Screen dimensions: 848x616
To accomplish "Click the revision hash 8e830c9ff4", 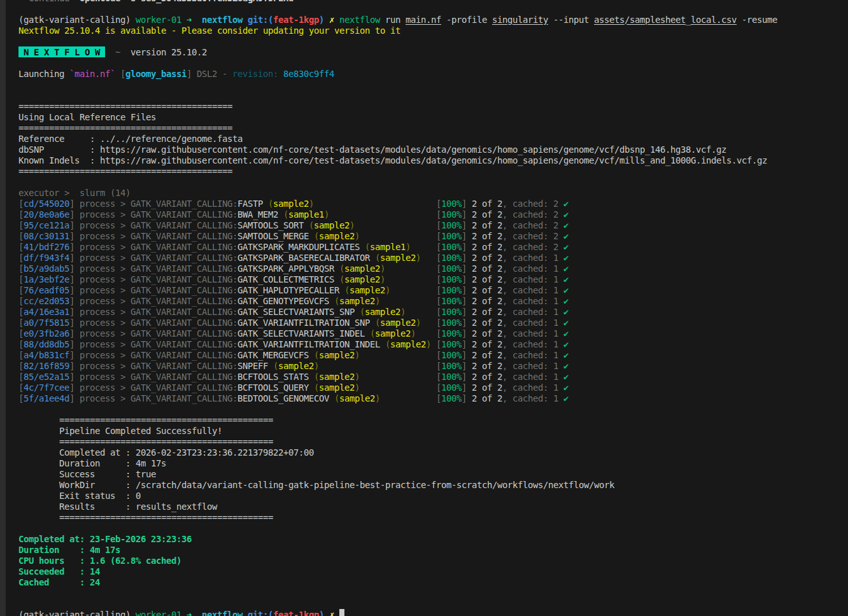I will [308, 74].
